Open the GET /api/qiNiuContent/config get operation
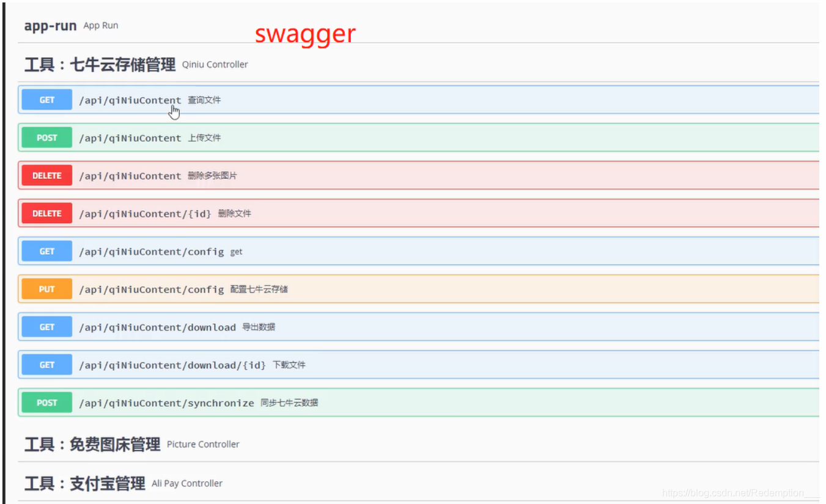826x504 pixels. 419,251
